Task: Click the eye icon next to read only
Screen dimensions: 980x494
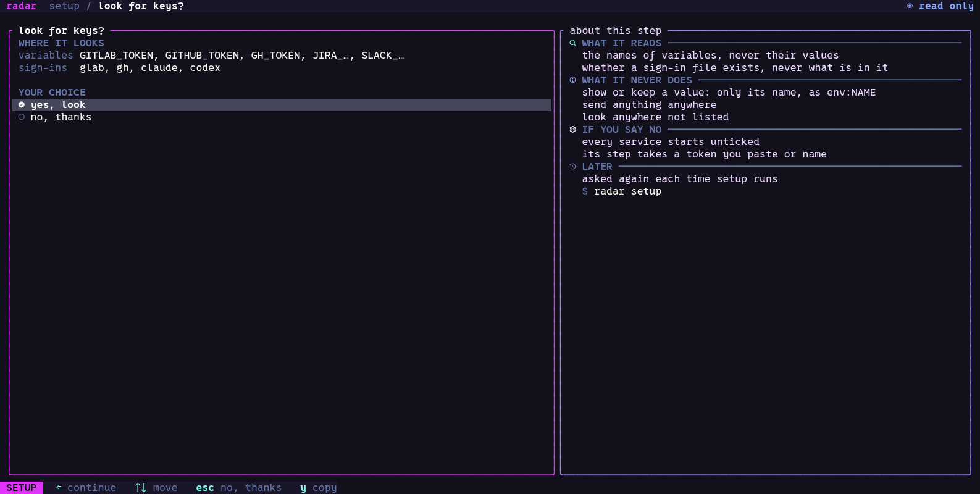Action: pos(910,6)
